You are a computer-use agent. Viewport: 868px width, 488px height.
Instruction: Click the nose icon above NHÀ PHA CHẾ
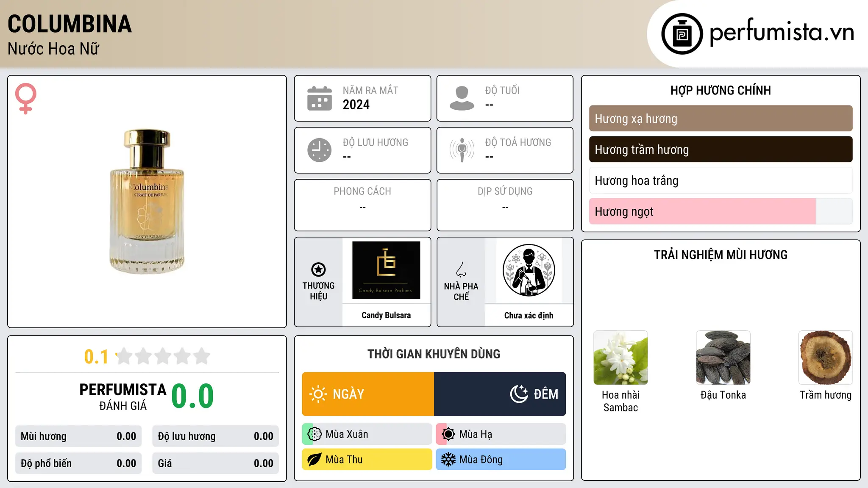(461, 269)
